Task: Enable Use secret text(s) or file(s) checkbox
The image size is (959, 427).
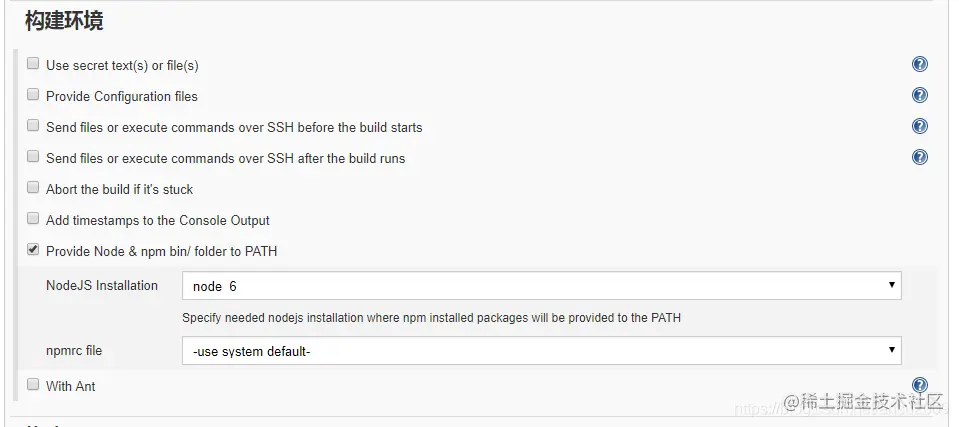Action: (x=33, y=64)
